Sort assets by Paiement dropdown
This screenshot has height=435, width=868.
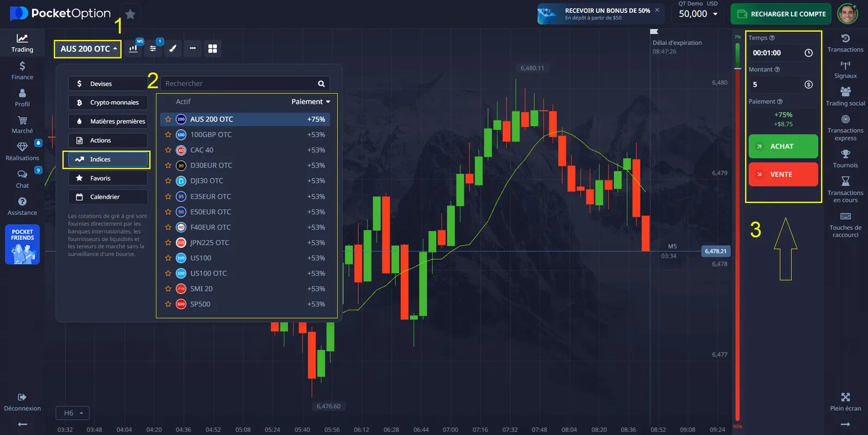[310, 102]
